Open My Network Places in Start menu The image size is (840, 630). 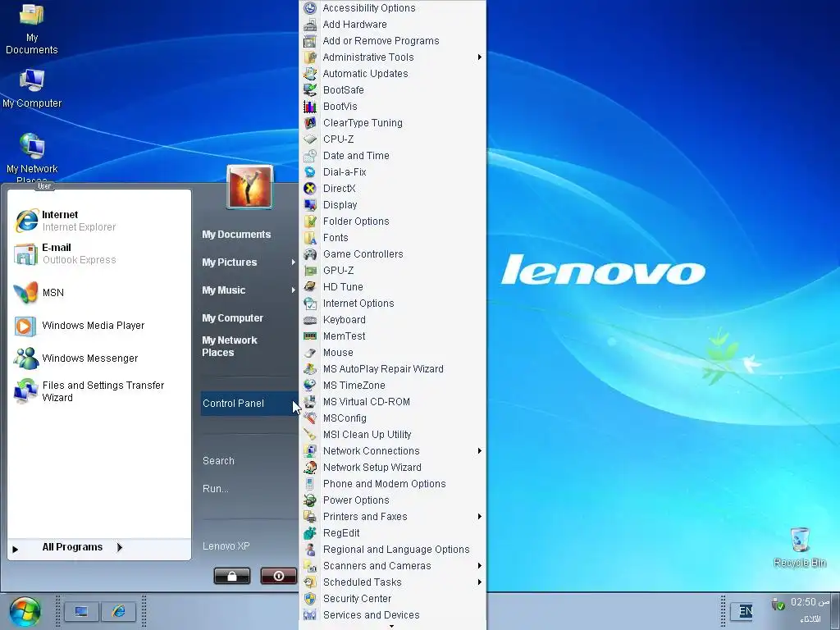(230, 346)
